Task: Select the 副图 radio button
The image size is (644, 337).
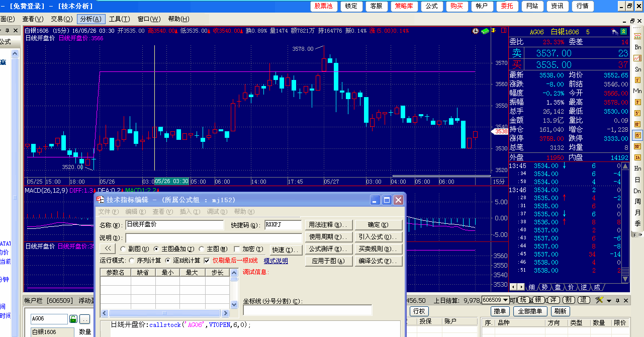Action: 123,249
